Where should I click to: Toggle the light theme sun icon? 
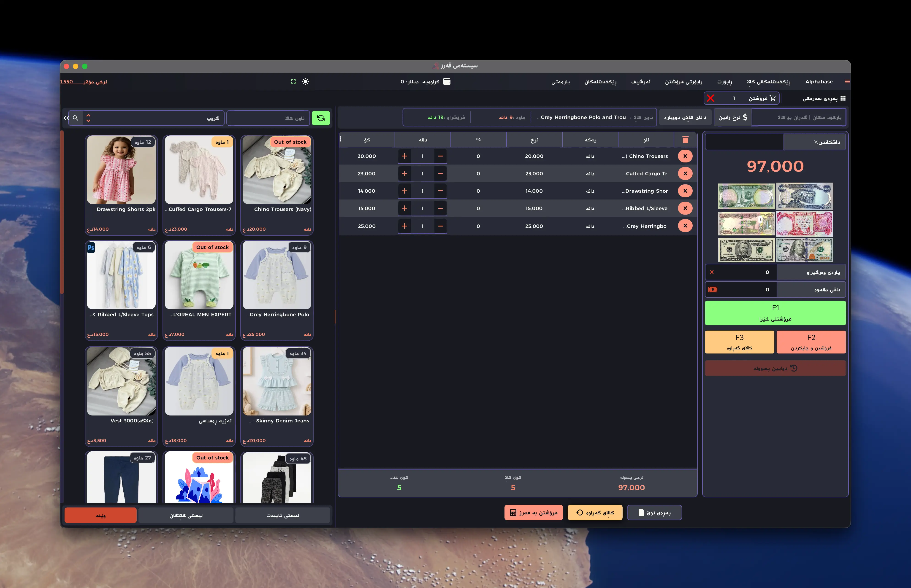tap(305, 82)
